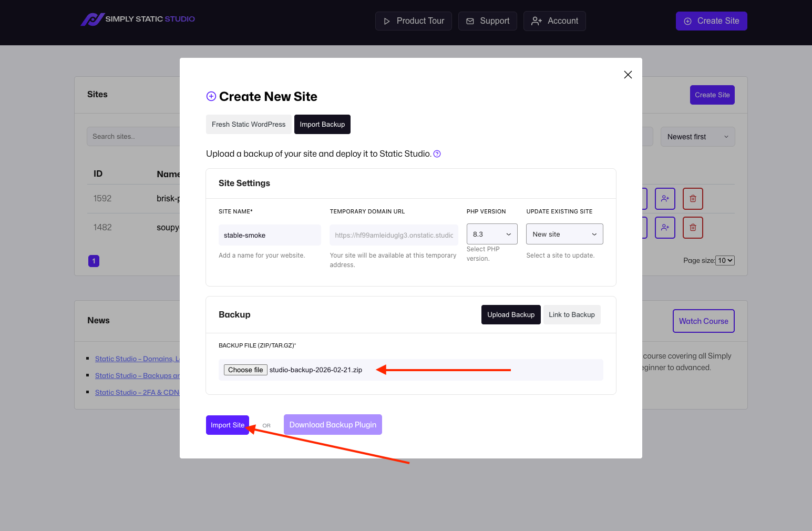The height and width of the screenshot is (531, 812).
Task: Click the header Create Site button
Action: [x=712, y=21]
